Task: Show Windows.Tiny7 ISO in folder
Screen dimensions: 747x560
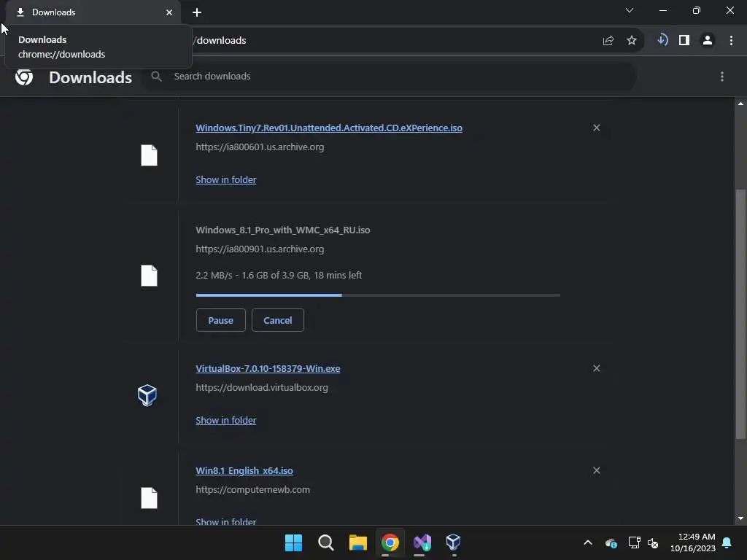Action: (x=226, y=179)
